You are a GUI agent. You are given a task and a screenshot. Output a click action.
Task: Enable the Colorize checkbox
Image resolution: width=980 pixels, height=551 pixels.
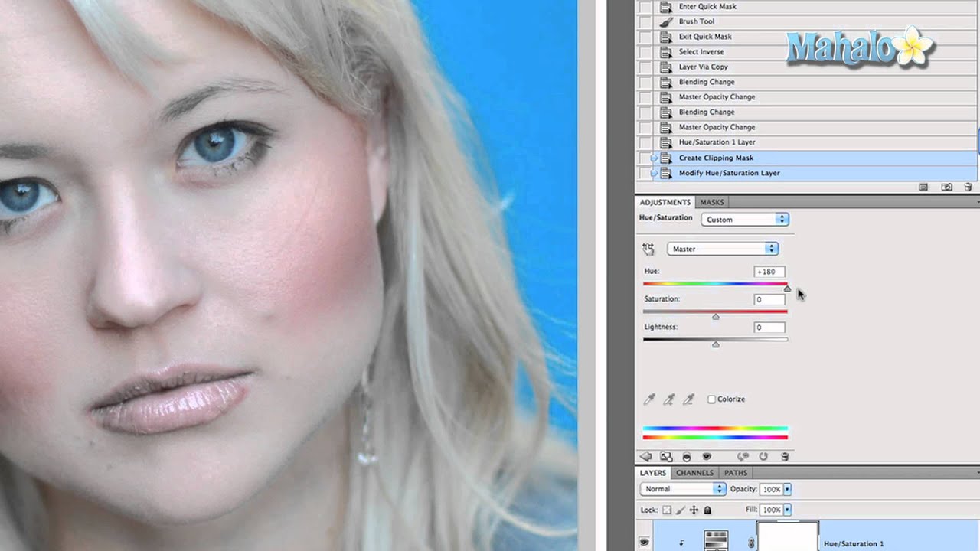(x=711, y=399)
